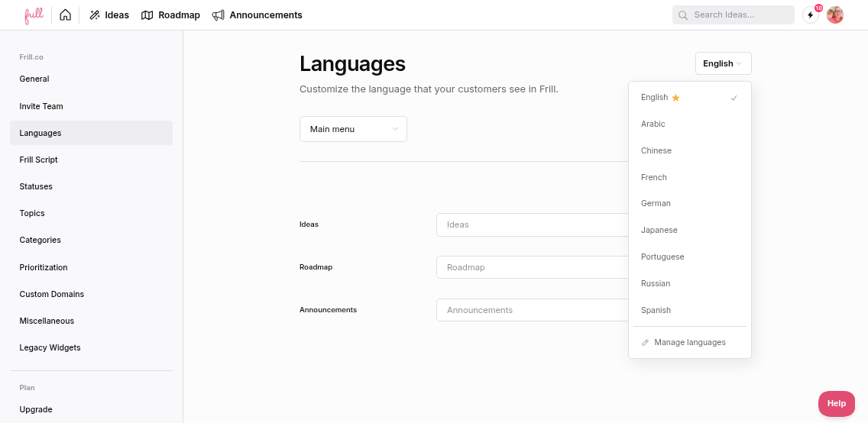868x423 pixels.
Task: Expand the Main menu dropdown
Action: click(x=353, y=129)
